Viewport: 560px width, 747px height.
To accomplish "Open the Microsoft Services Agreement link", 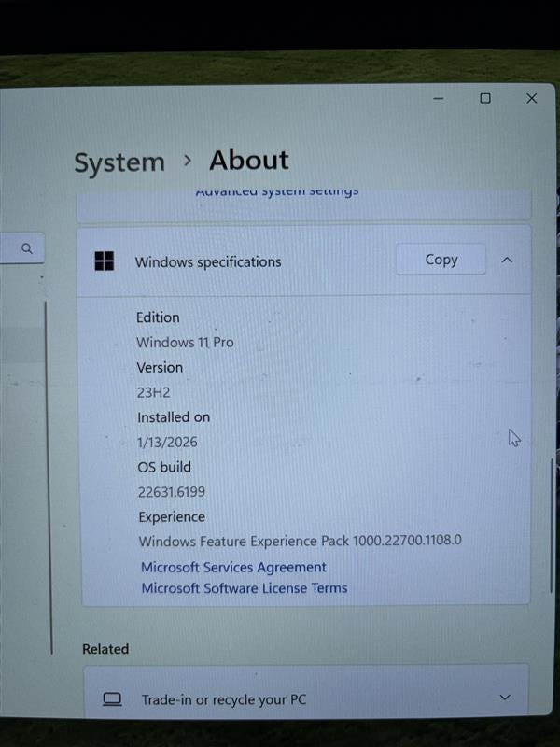I will tap(234, 568).
